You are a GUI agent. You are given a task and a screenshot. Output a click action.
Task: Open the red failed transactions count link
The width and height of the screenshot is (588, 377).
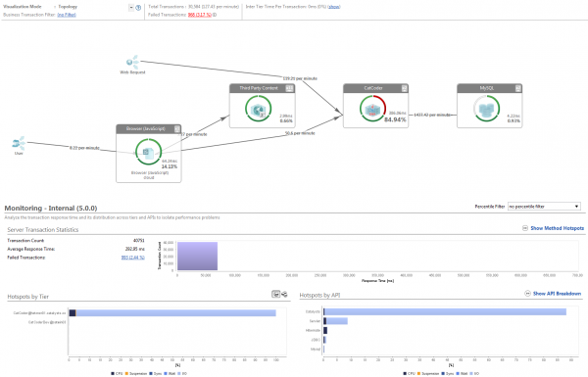click(200, 15)
